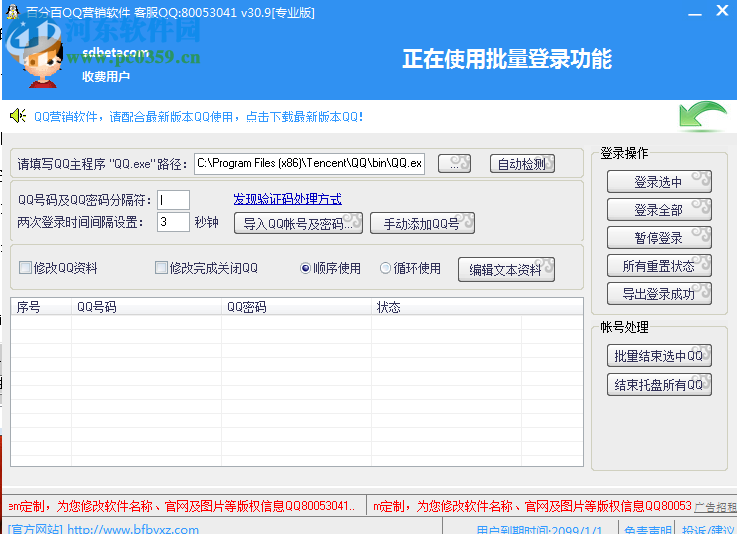The height and width of the screenshot is (534, 737).
Task: Click the download latest QQ notice text
Action: (198, 117)
